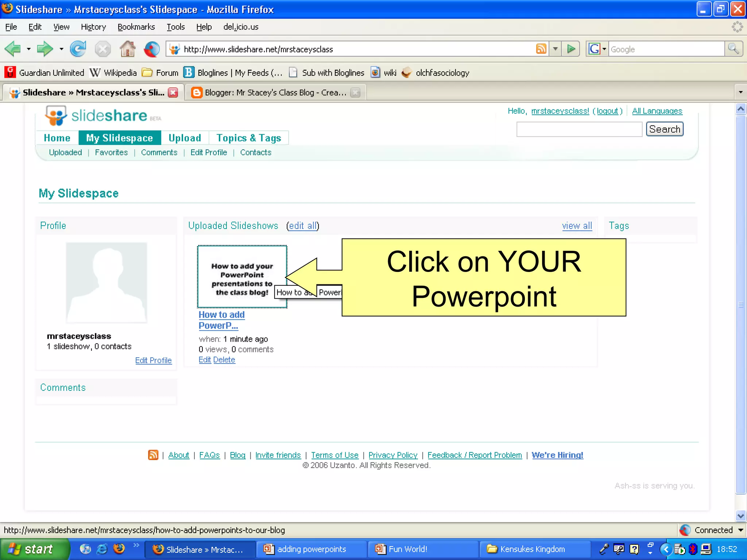The image size is (747, 560).
Task: Click the Home navigation tab
Action: click(57, 138)
